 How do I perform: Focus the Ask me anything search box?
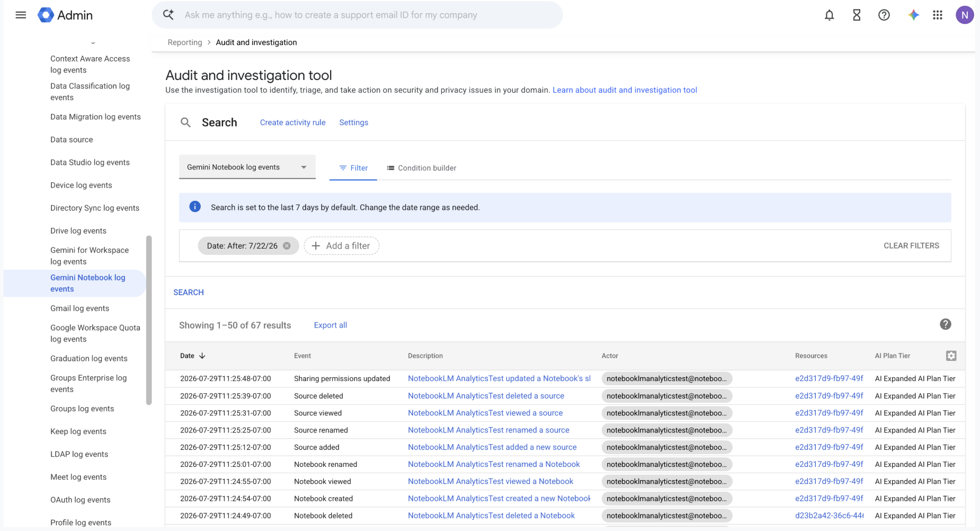[358, 15]
